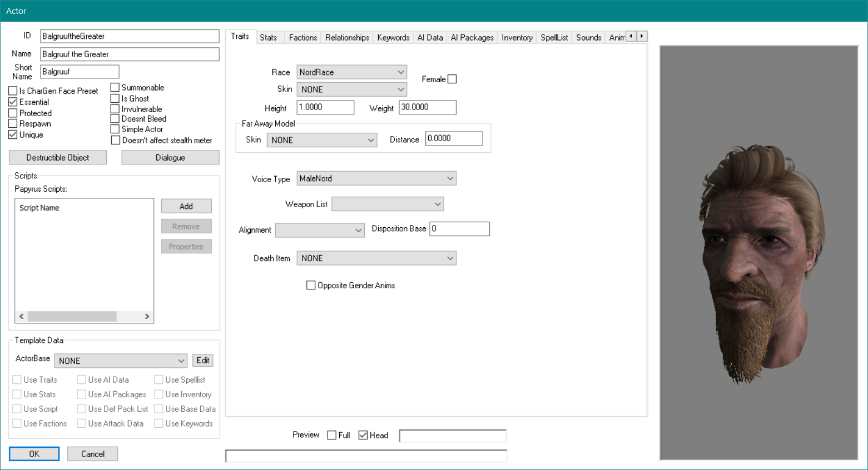Click the Add script button
This screenshot has height=470, width=868.
click(186, 206)
